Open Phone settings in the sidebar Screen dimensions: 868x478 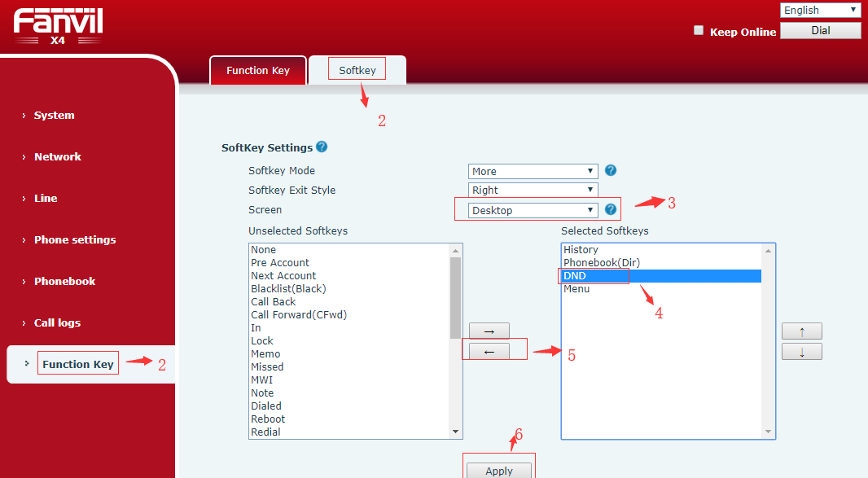coord(75,240)
